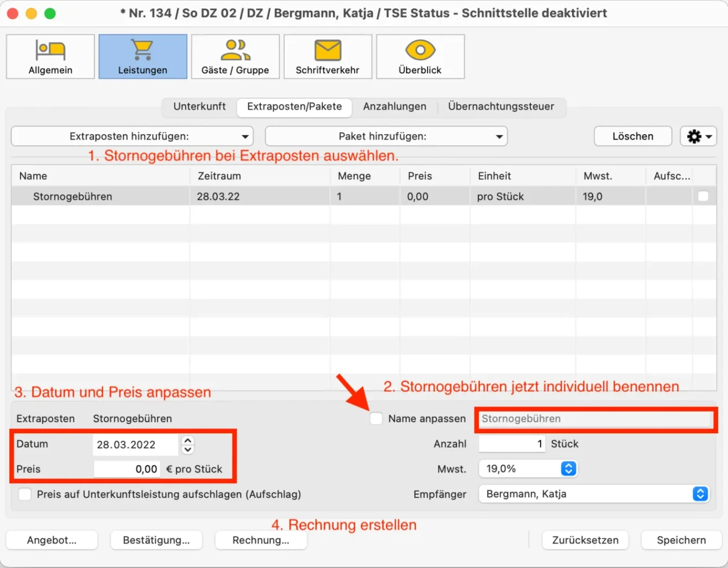Click the Name column header
The image size is (728, 568).
pyautogui.click(x=101, y=176)
